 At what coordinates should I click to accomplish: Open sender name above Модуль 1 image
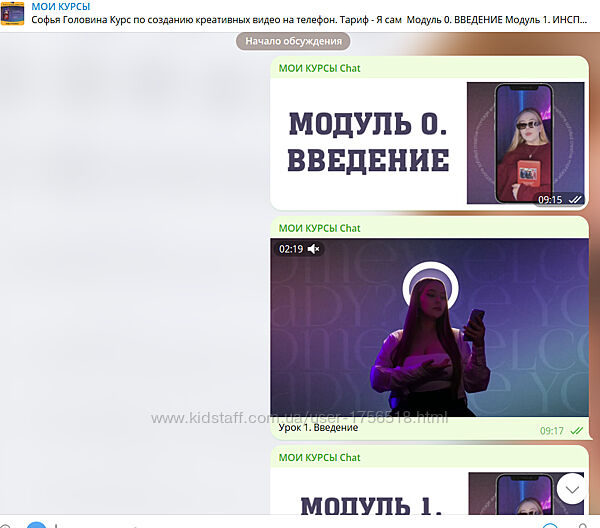pos(319,457)
